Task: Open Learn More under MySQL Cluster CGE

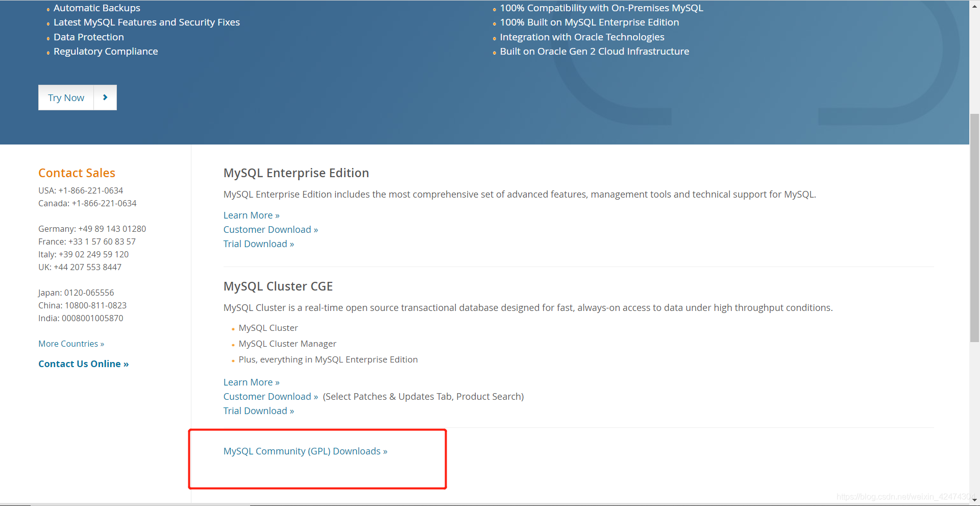Action: pos(248,382)
